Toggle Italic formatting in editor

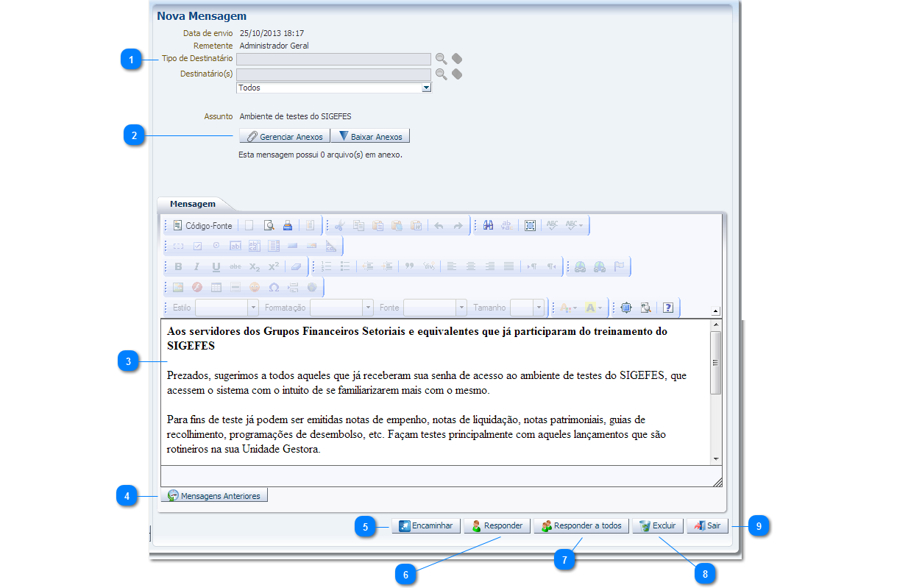pos(196,267)
